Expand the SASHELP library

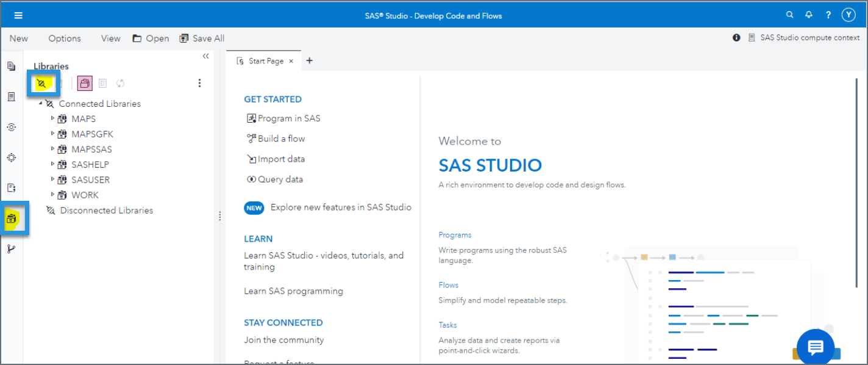52,164
